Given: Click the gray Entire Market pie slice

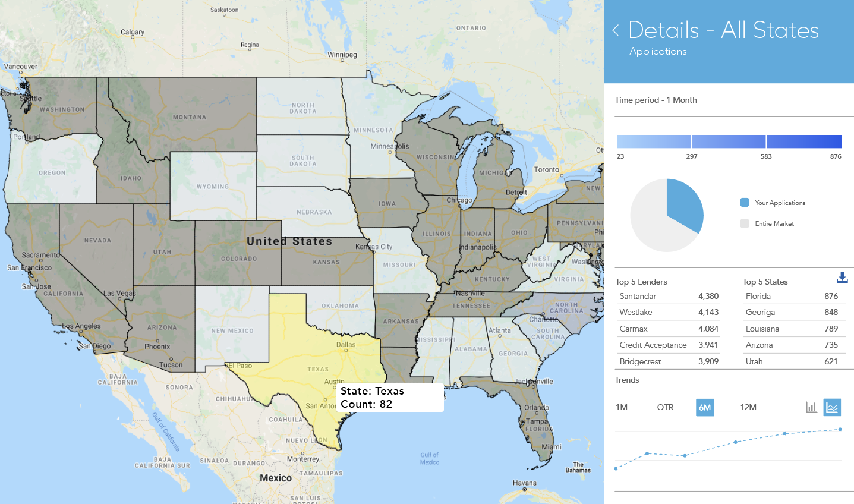Looking at the screenshot, I should pyautogui.click(x=651, y=220).
